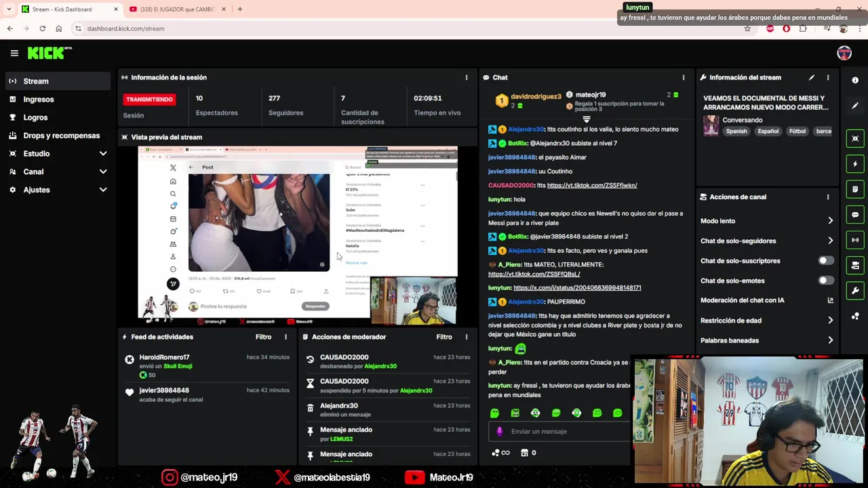Open Chat de solo-seguidores settings arrow
Image resolution: width=868 pixels, height=488 pixels.
click(x=830, y=241)
